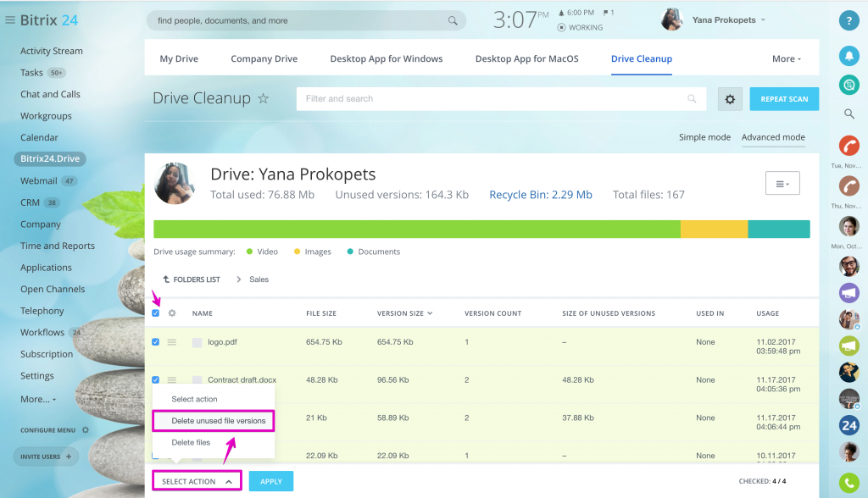The width and height of the screenshot is (868, 498).
Task: Open the purple megaphone chat in sidebar
Action: [849, 291]
